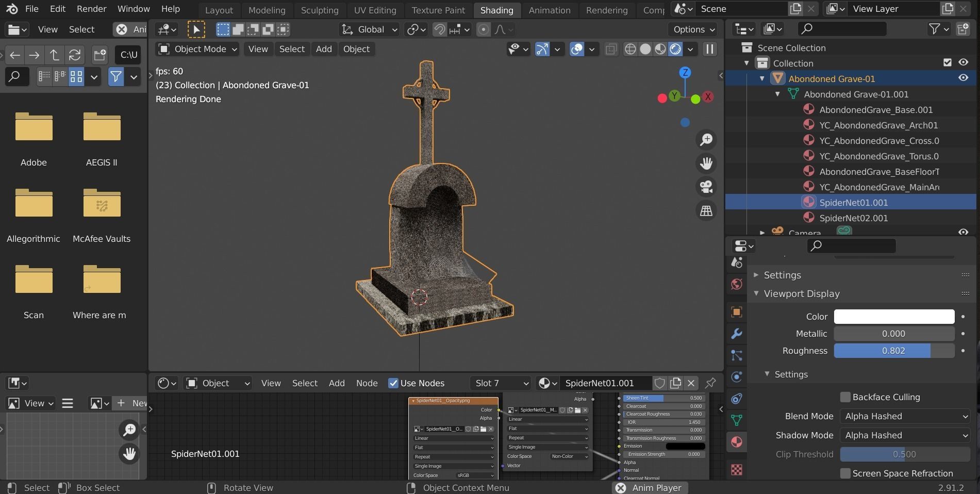Toggle Collection exclude checkbox in outliner
This screenshot has width=980, height=494.
point(947,62)
